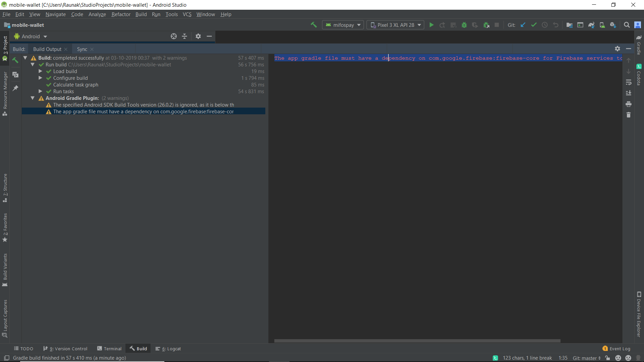
Task: Switch to the Sync tab
Action: [82, 49]
